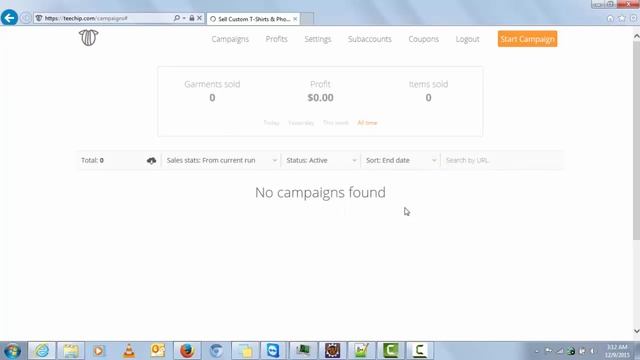
Task: Click the vertical scrollbar thumb
Action: (x=636, y=140)
